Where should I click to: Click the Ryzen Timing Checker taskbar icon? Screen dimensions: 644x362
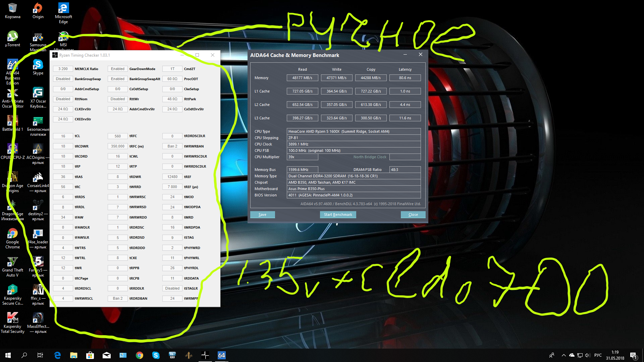205,355
